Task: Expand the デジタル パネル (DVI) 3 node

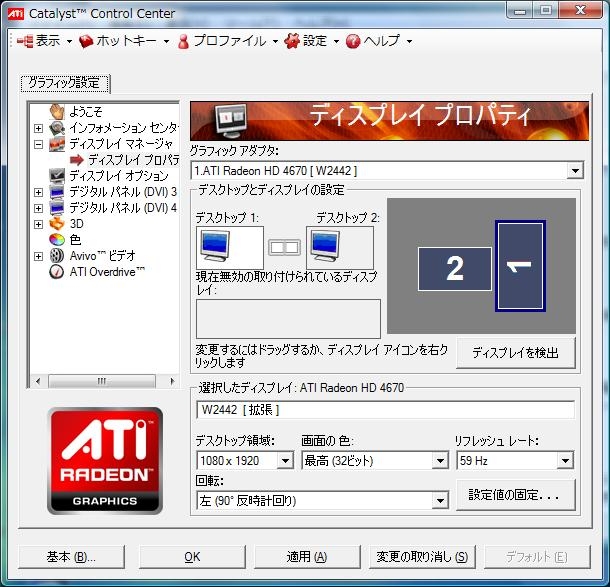Action: click(x=38, y=192)
